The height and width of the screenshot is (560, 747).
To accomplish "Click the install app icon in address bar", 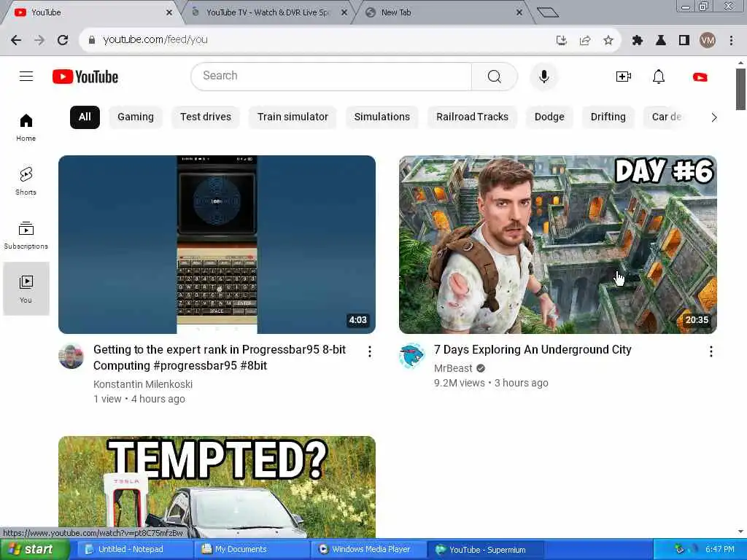I will [562, 41].
